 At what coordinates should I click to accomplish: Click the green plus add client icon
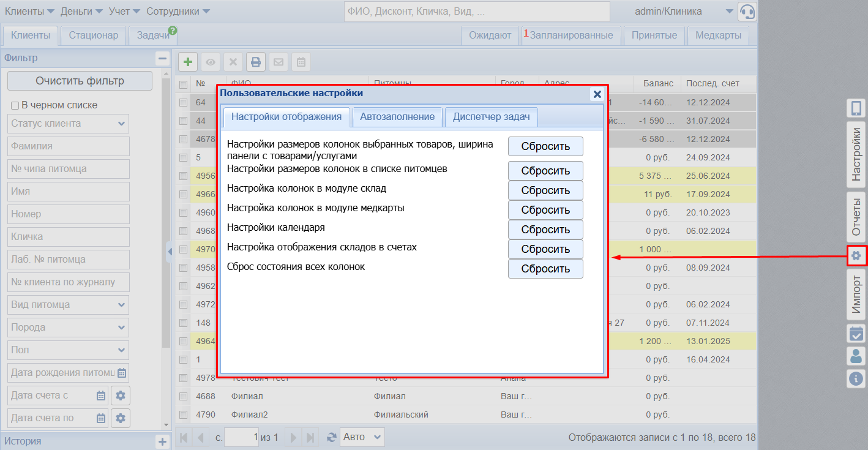click(x=188, y=62)
